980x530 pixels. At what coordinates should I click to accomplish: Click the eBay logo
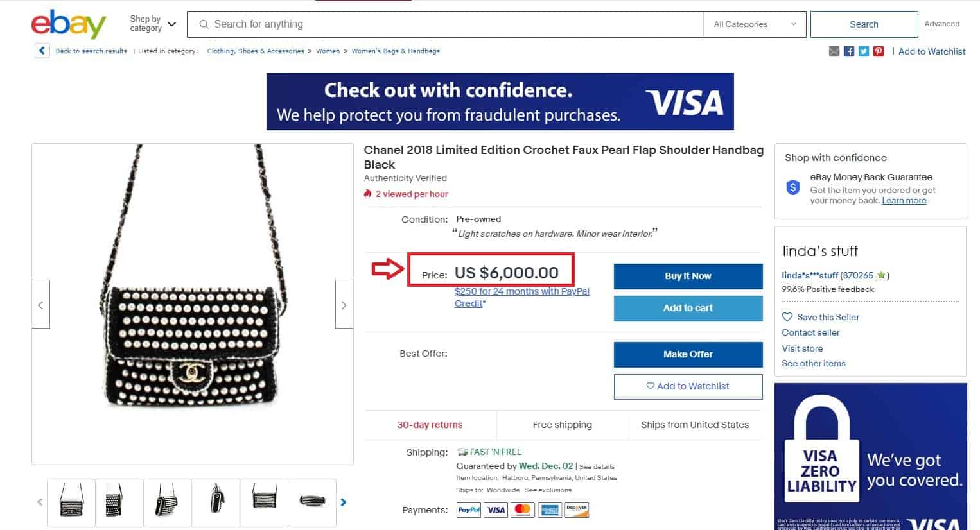pos(69,24)
